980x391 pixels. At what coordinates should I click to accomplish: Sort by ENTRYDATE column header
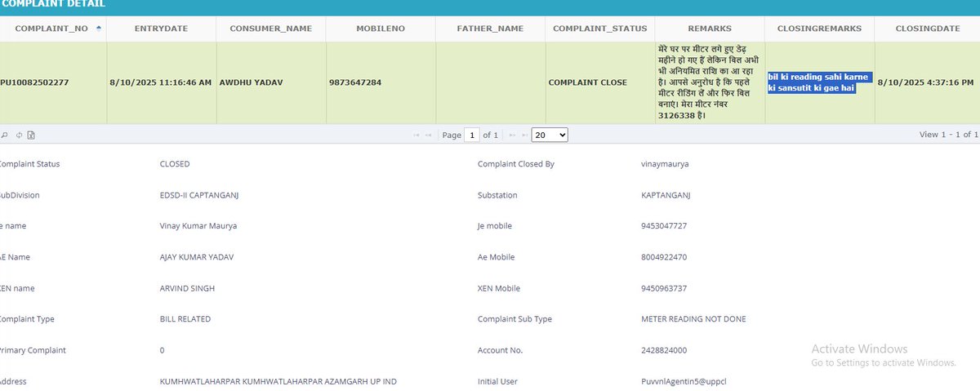point(161,29)
